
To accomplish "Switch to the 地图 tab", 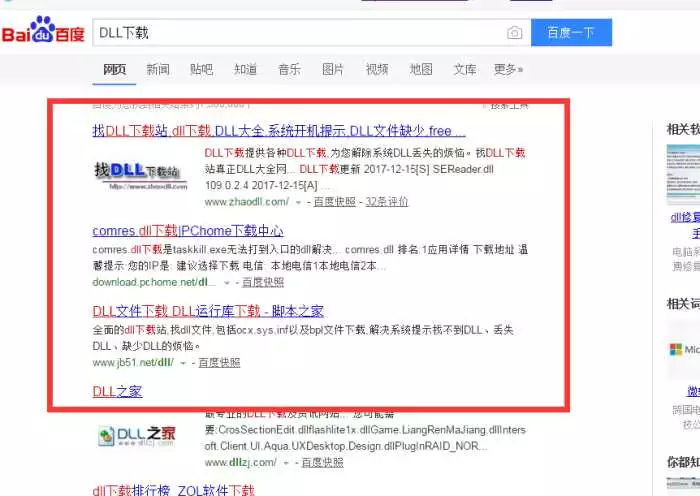I will [x=421, y=69].
